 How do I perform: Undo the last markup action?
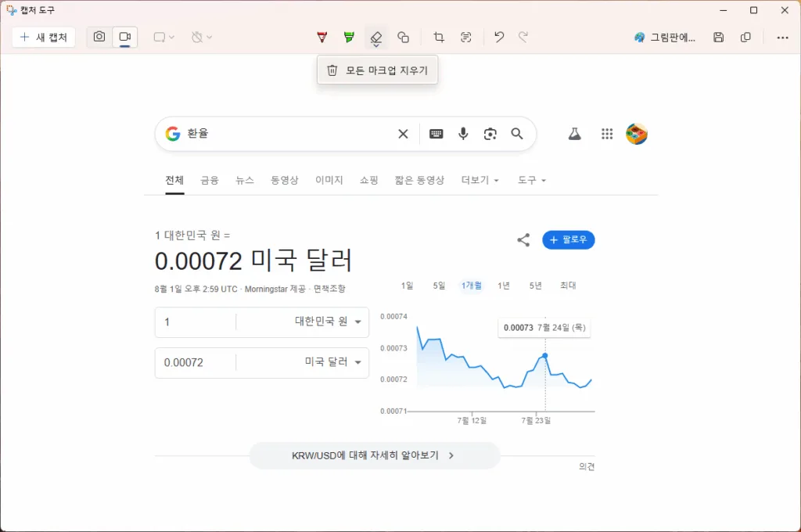click(x=499, y=38)
